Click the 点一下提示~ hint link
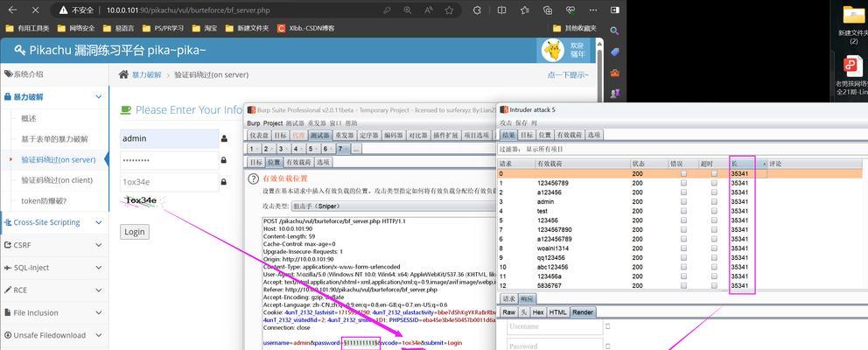The height and width of the screenshot is (350, 868). click(568, 74)
